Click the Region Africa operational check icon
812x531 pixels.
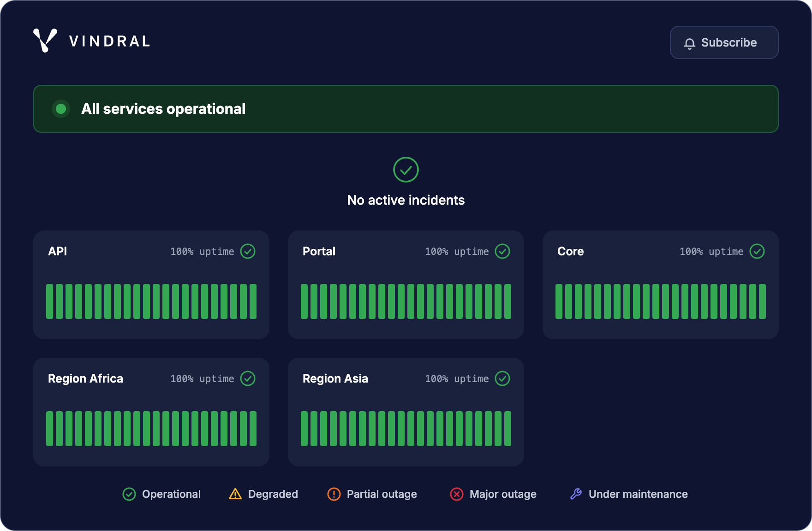[x=248, y=378]
